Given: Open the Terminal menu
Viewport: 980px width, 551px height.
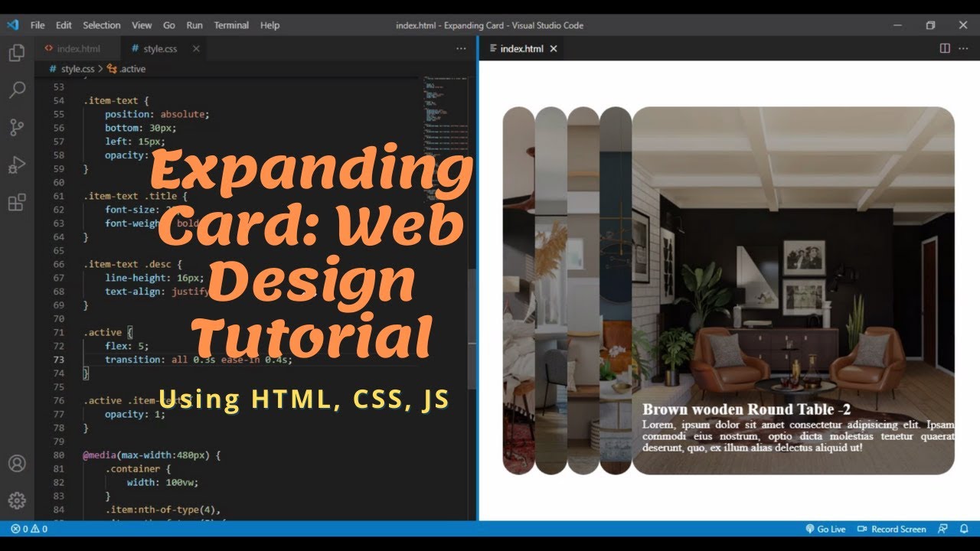Looking at the screenshot, I should point(231,25).
